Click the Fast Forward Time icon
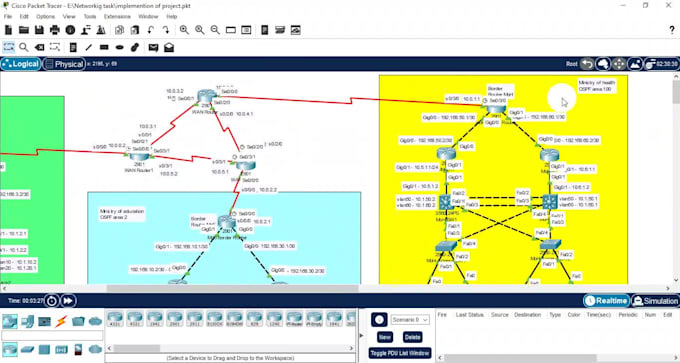Screen dimensions: 680x363 68,301
